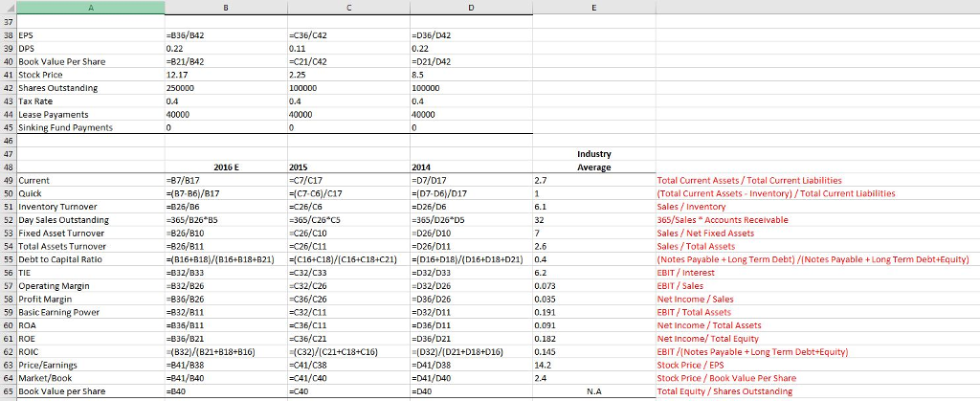Select the Inventory Turnover label cell

[91, 206]
